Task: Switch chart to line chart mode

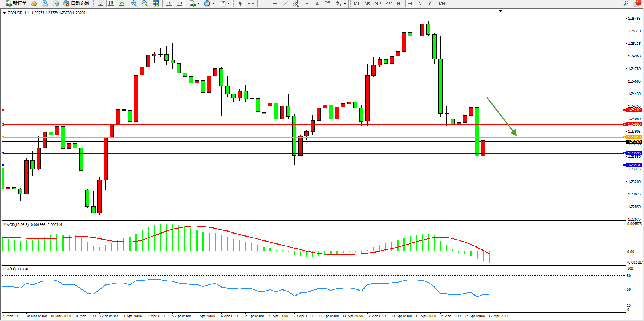Action: [122, 3]
